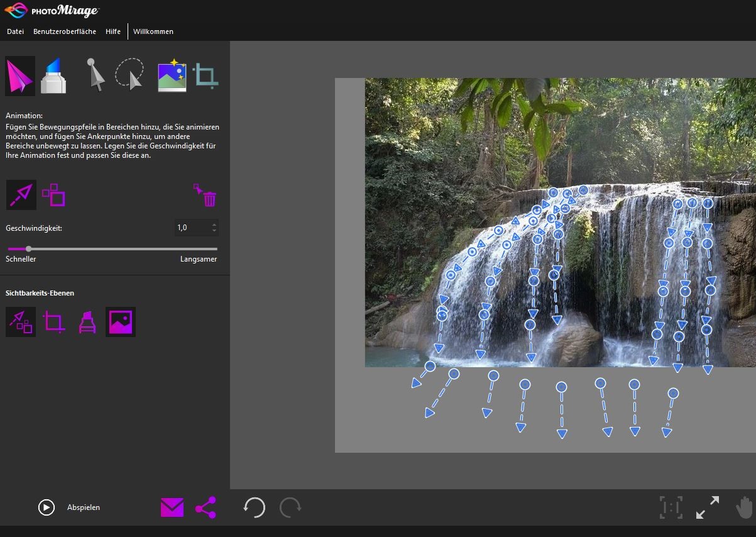Click the share icon
This screenshot has height=537, width=756.
click(205, 507)
